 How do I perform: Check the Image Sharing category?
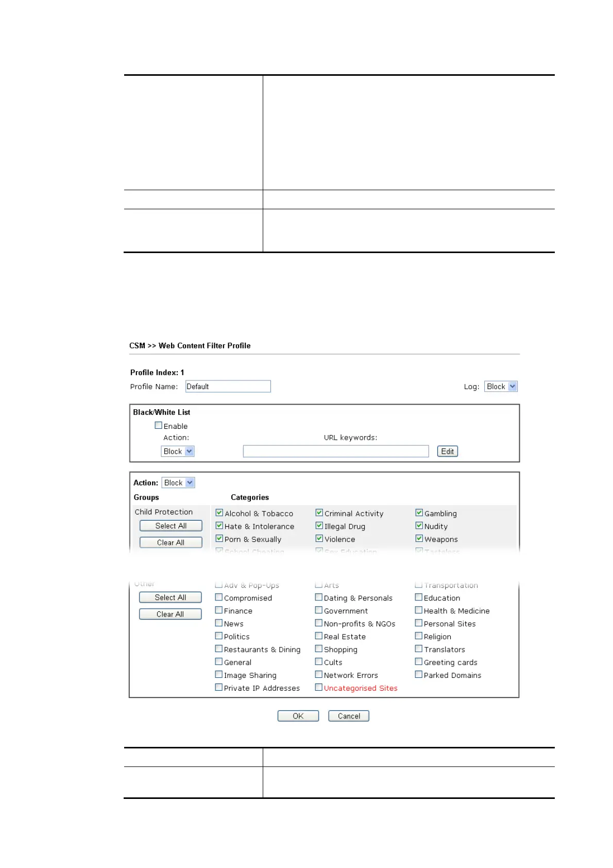pos(219,675)
